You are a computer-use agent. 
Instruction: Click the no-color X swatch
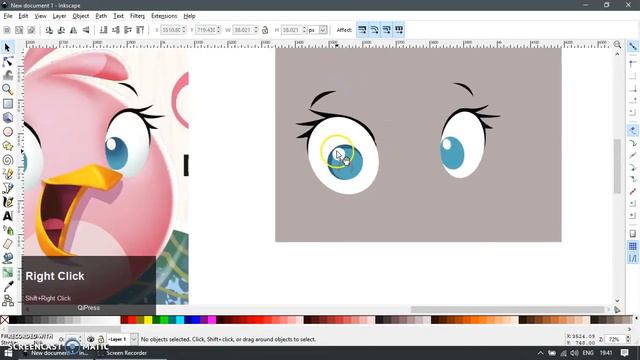click(x=4, y=320)
